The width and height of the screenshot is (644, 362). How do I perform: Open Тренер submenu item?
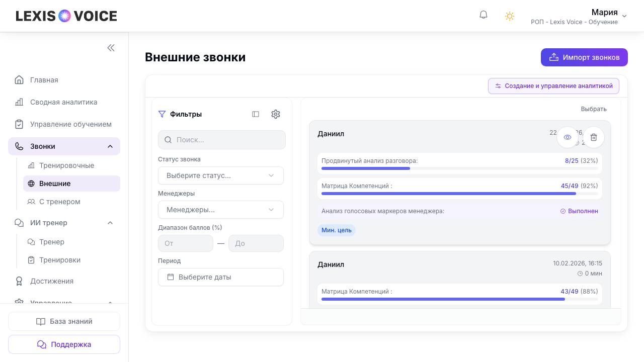click(x=71, y=242)
